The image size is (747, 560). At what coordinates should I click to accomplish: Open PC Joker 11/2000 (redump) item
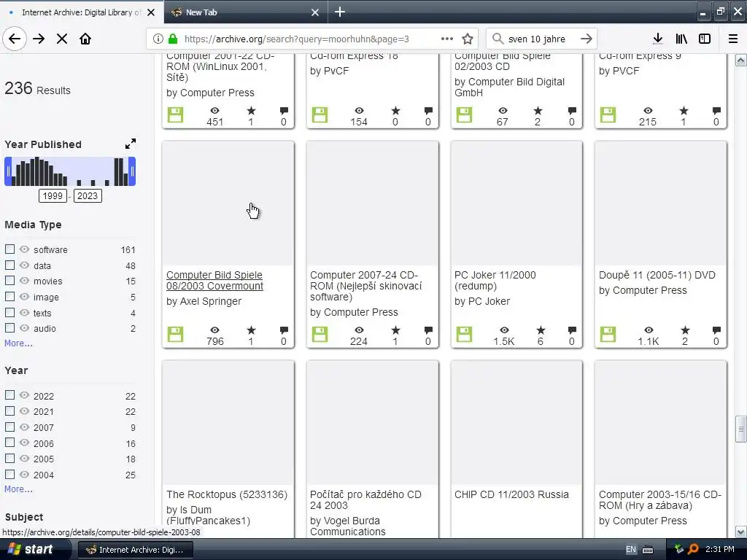pyautogui.click(x=495, y=281)
